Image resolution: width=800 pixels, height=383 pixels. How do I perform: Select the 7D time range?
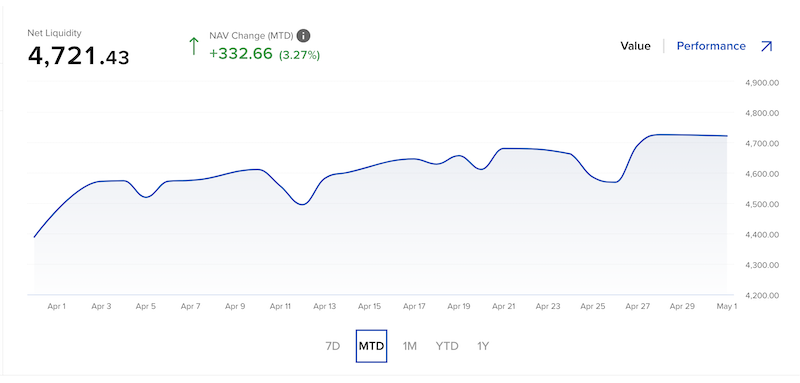point(333,346)
